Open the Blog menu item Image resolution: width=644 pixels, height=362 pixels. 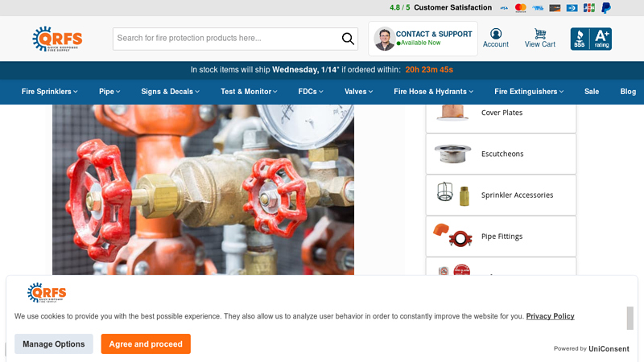pyautogui.click(x=628, y=92)
